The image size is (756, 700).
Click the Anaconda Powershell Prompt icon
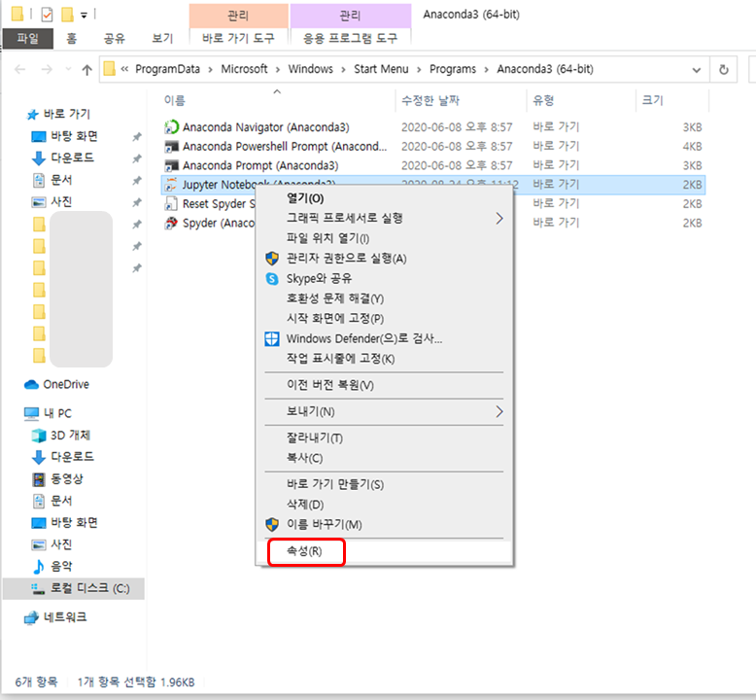[x=171, y=146]
